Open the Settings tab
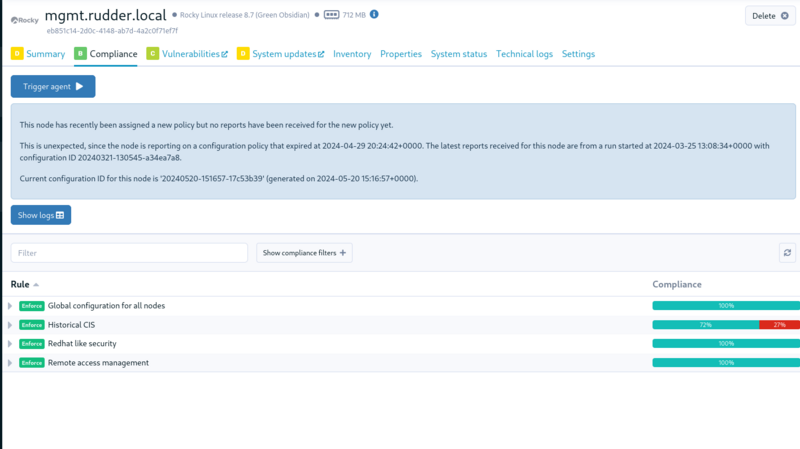Screen dimensions: 800x449 [578, 54]
